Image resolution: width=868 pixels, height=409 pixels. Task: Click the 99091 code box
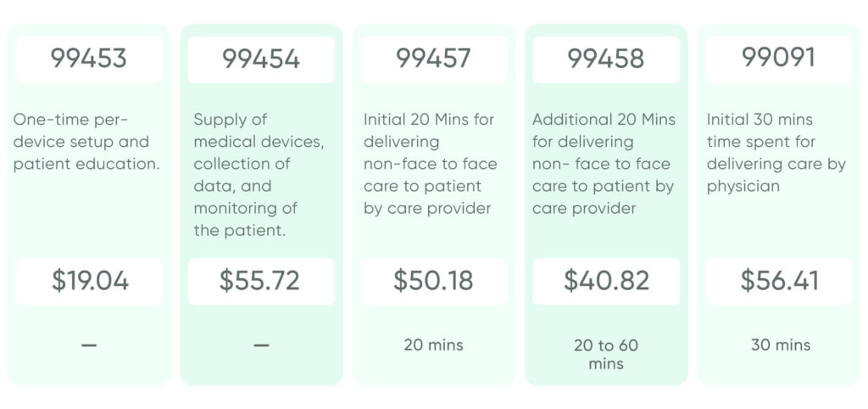click(779, 59)
